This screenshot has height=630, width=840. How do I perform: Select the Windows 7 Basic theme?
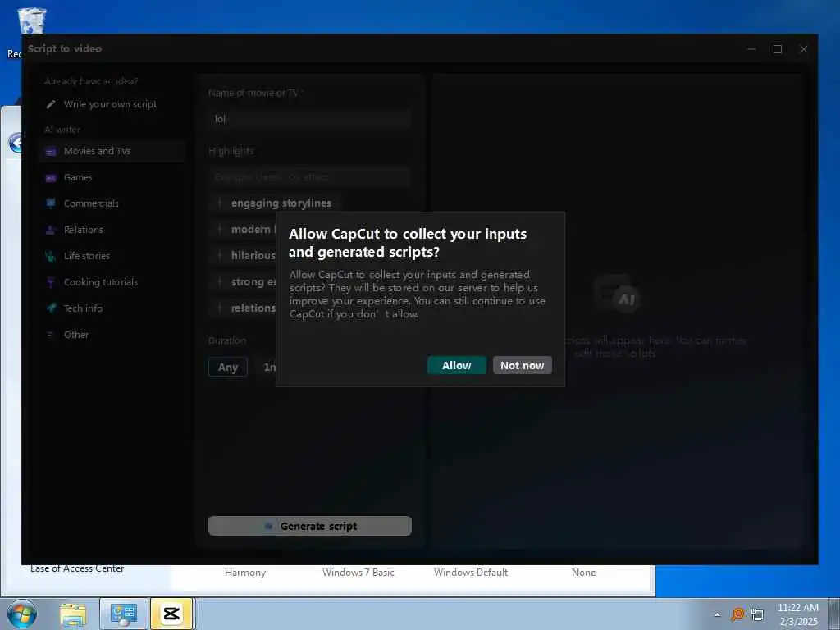point(358,572)
